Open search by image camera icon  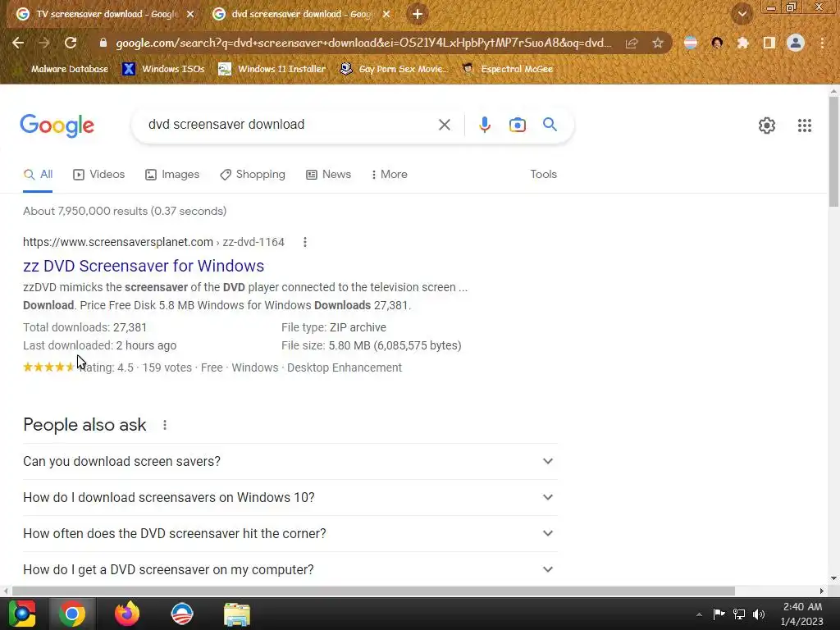point(517,125)
